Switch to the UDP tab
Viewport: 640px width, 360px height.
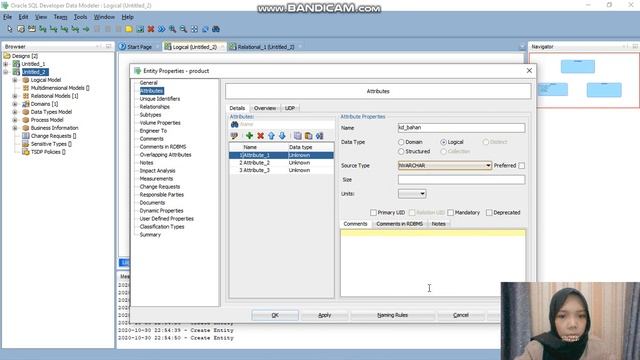coord(290,108)
